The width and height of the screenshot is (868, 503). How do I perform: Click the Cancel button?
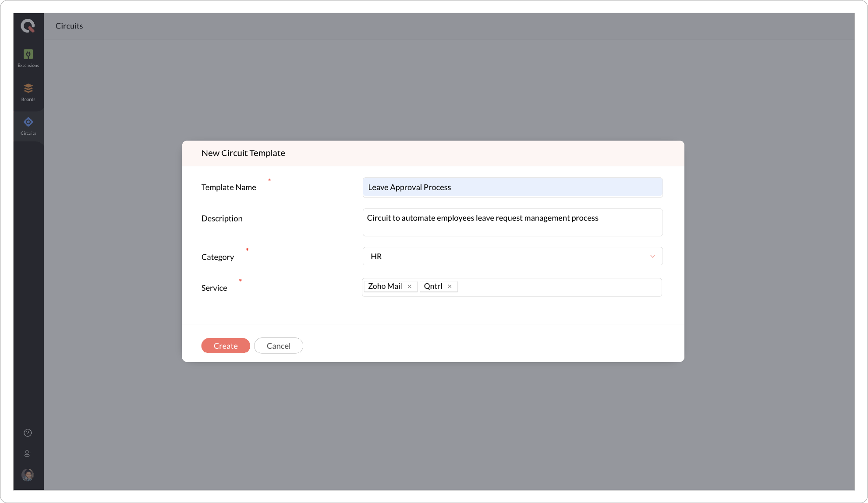[x=279, y=346]
